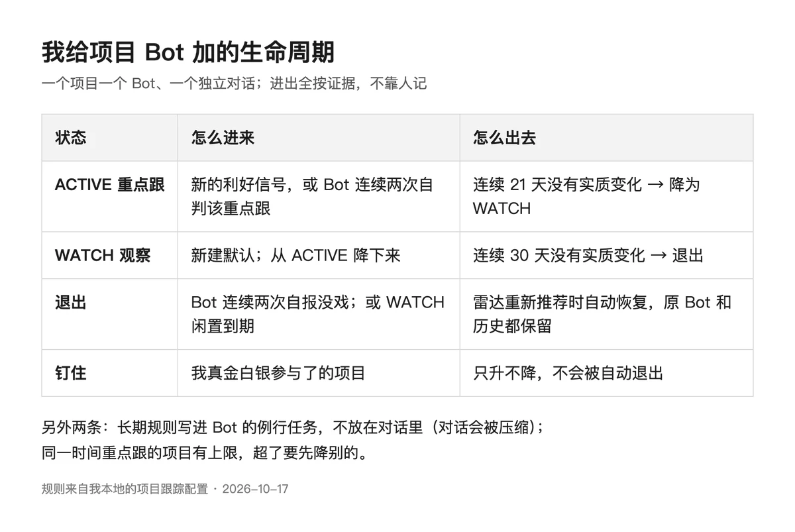This screenshot has width=795, height=532.
Task: Click the cell 连续 21 天没有实质变化
Action: (x=586, y=196)
